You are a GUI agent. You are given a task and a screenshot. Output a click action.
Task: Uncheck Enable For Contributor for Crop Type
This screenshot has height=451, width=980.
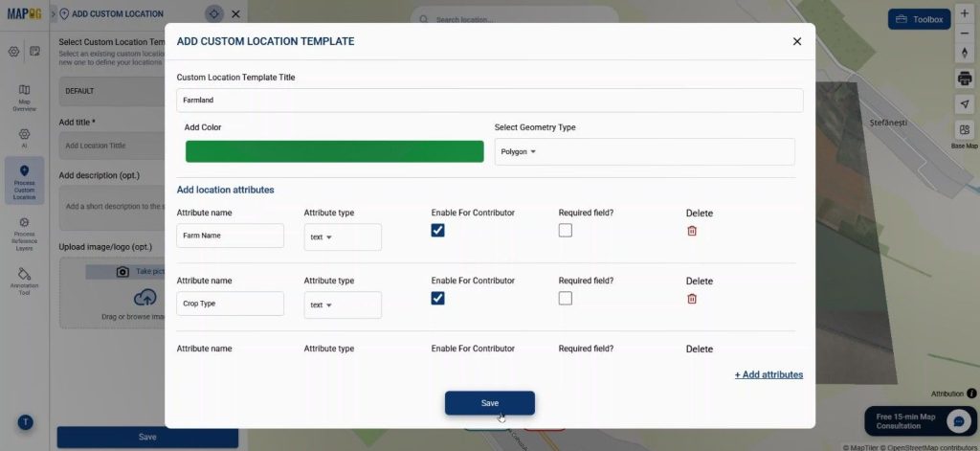pyautogui.click(x=437, y=299)
